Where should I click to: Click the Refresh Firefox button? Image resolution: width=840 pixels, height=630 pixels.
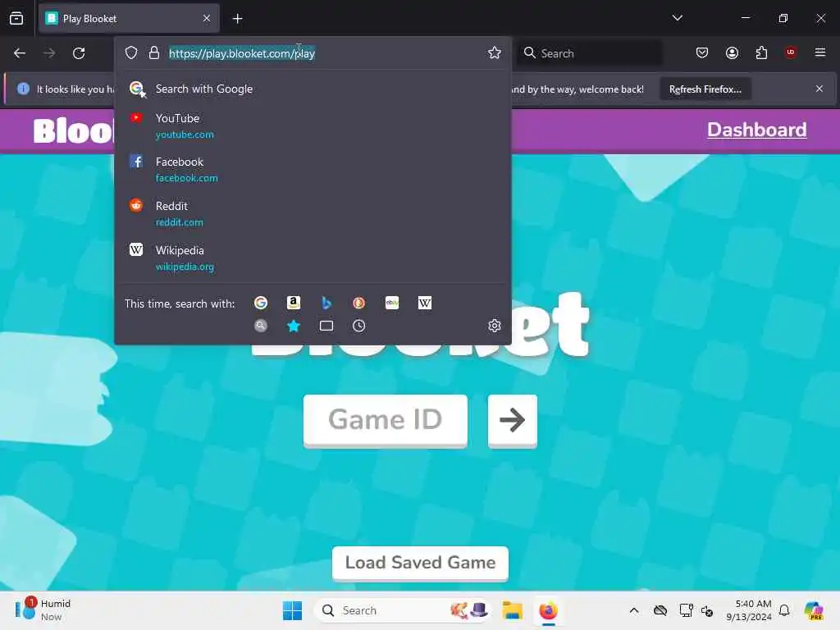(x=705, y=89)
